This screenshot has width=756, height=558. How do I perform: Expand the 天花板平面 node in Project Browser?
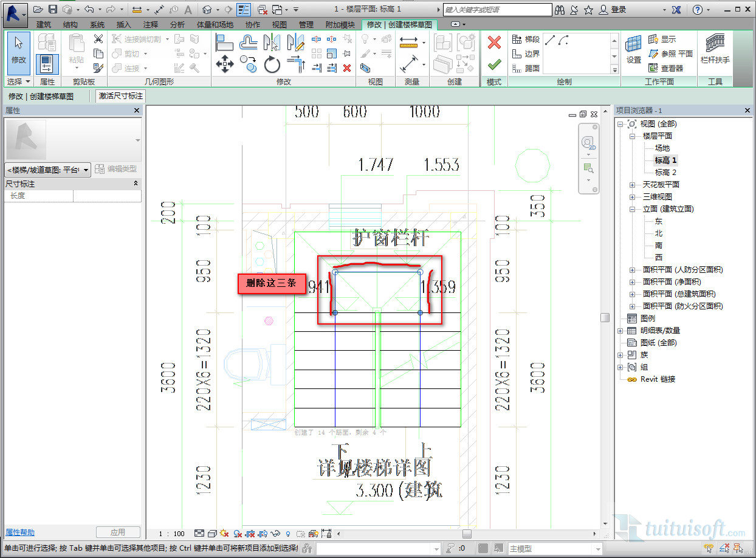point(633,185)
